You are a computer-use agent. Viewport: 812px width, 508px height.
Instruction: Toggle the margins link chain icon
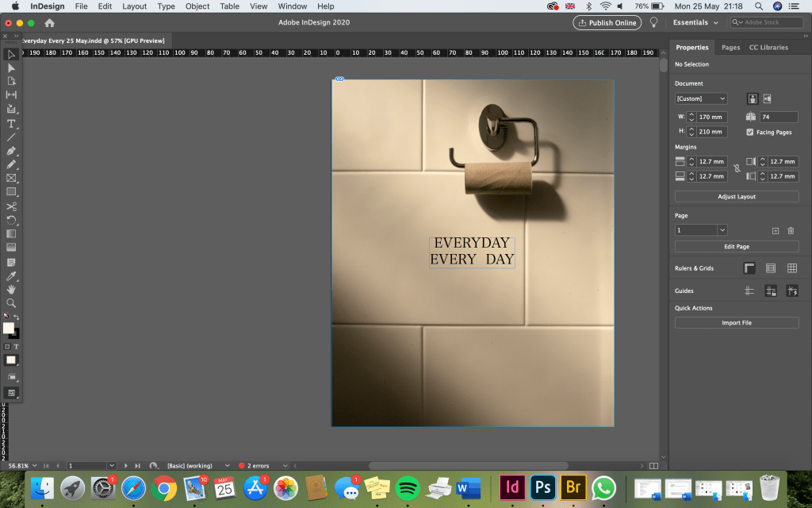click(737, 169)
